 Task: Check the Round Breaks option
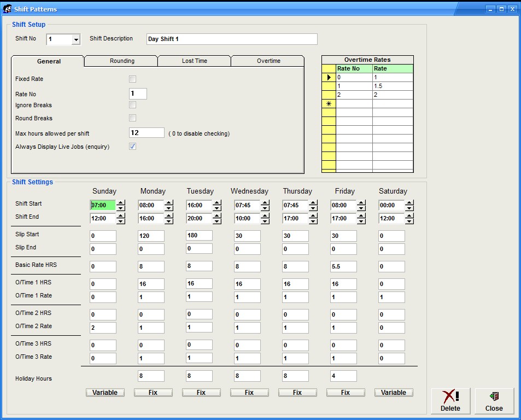pos(132,118)
